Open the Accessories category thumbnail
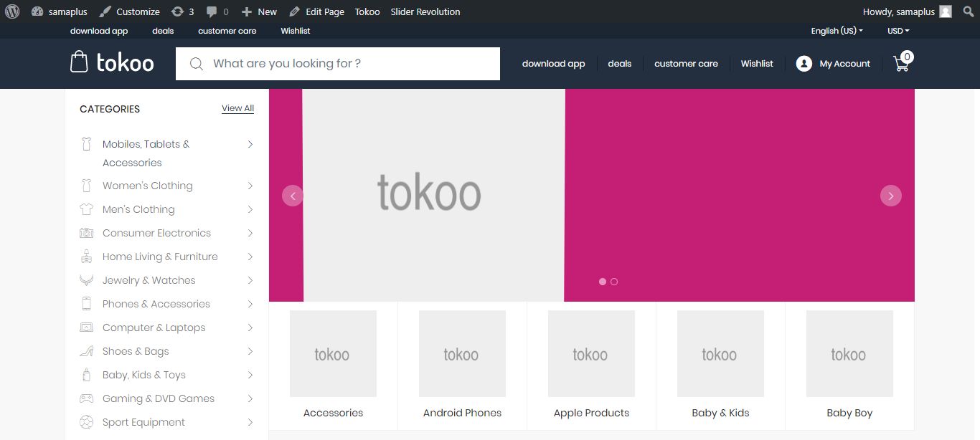 333,353
